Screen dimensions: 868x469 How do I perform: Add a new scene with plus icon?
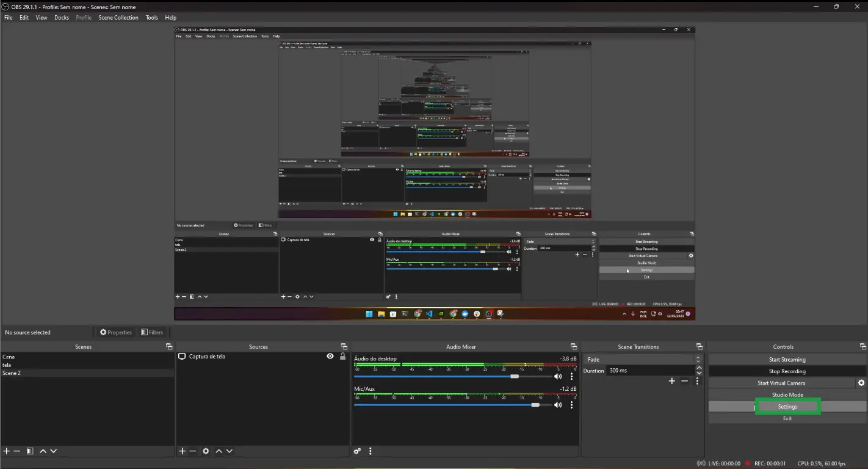pyautogui.click(x=7, y=451)
